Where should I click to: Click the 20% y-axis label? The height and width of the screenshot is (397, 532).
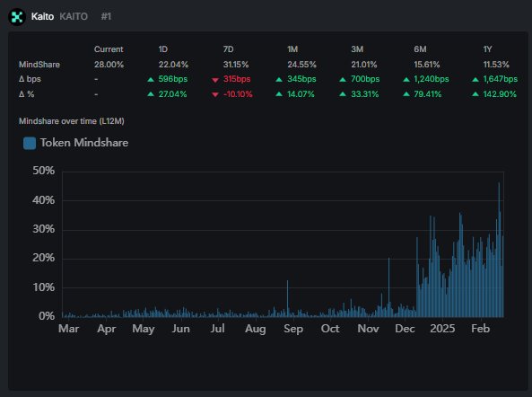pos(43,258)
